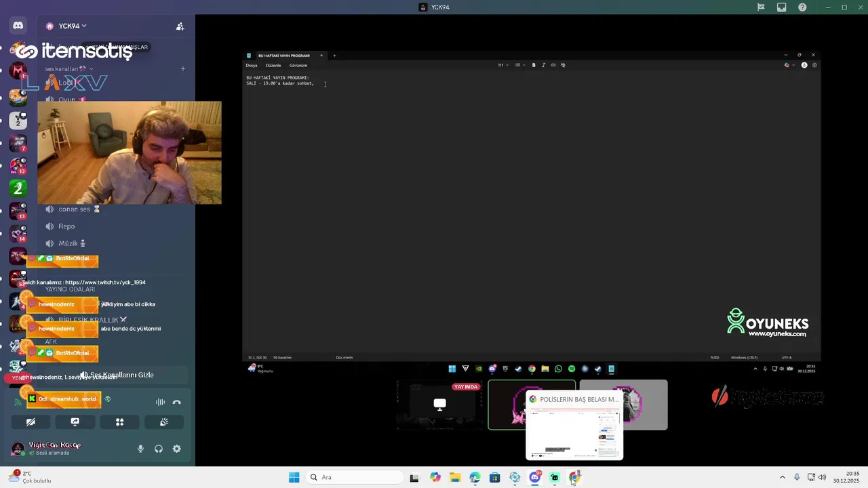Click Ses Kanallarını Gizle button
This screenshot has height=488, width=868.
117,375
